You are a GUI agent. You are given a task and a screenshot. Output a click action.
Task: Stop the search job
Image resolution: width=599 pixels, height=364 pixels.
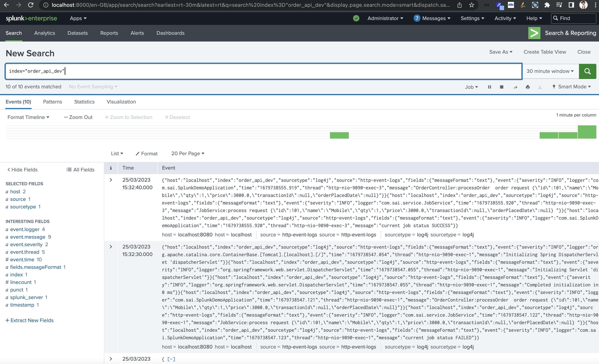click(501, 87)
